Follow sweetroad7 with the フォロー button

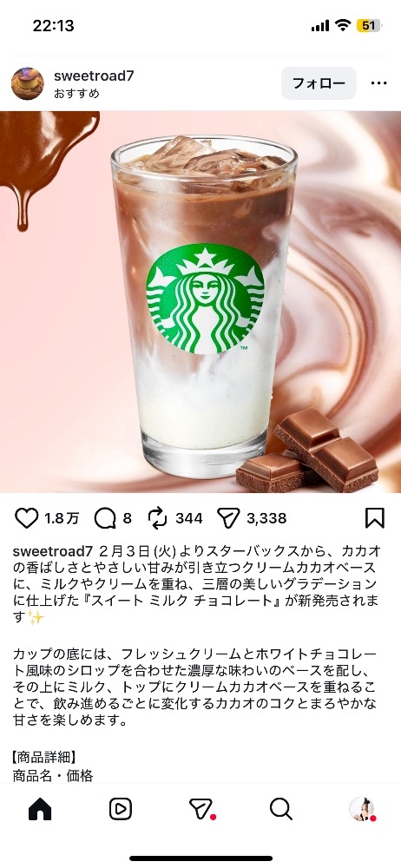click(319, 83)
